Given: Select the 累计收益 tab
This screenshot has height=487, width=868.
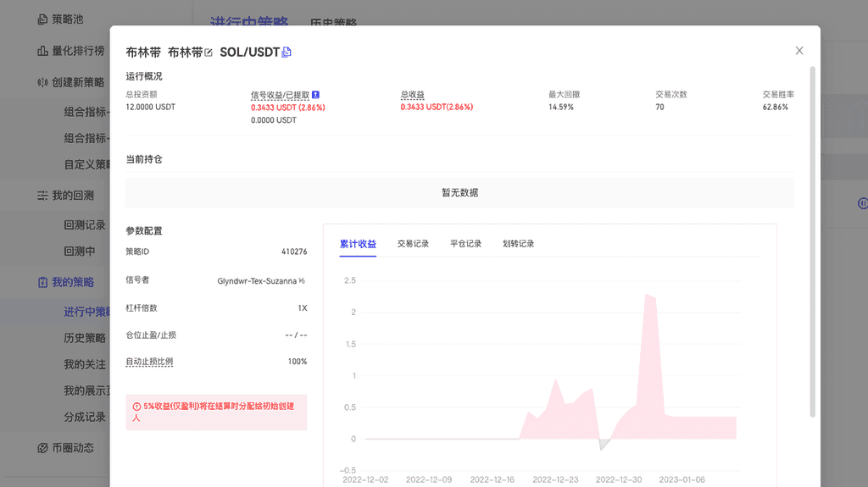Looking at the screenshot, I should pos(358,244).
